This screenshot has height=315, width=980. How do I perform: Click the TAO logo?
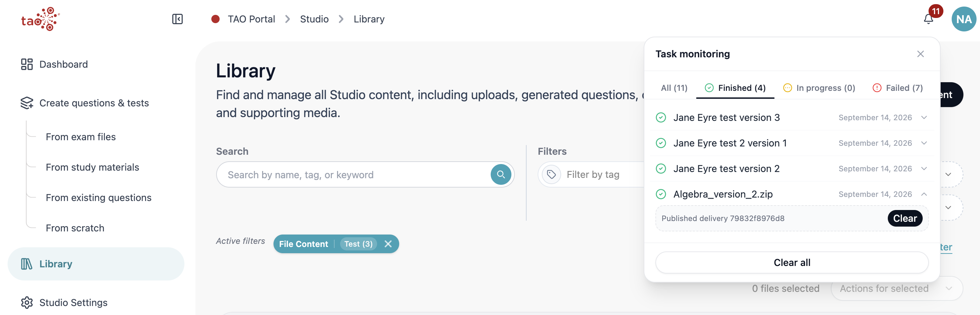(x=40, y=19)
